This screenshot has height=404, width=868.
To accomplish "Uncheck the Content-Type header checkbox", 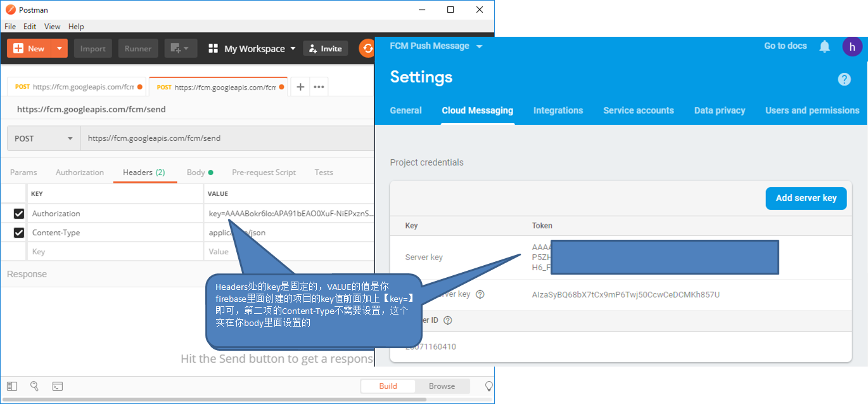I will click(19, 233).
